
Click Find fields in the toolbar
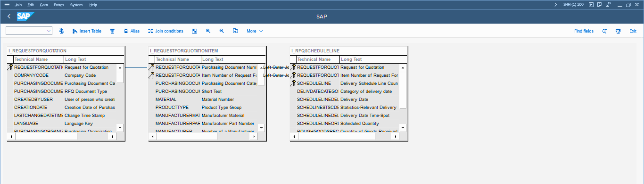[x=583, y=31]
